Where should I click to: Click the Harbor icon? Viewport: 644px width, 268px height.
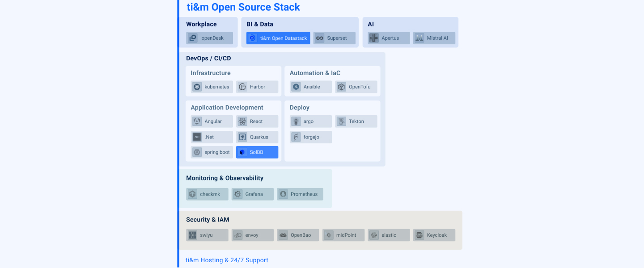click(x=242, y=87)
